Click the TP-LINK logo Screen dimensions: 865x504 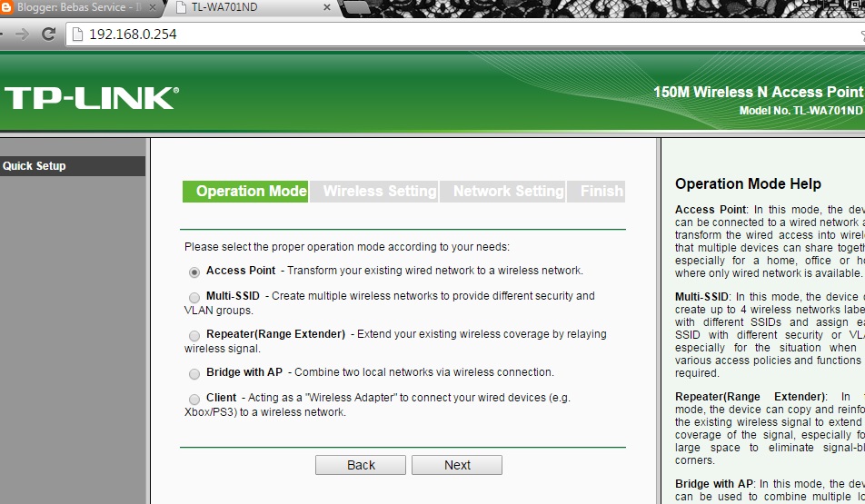92,98
